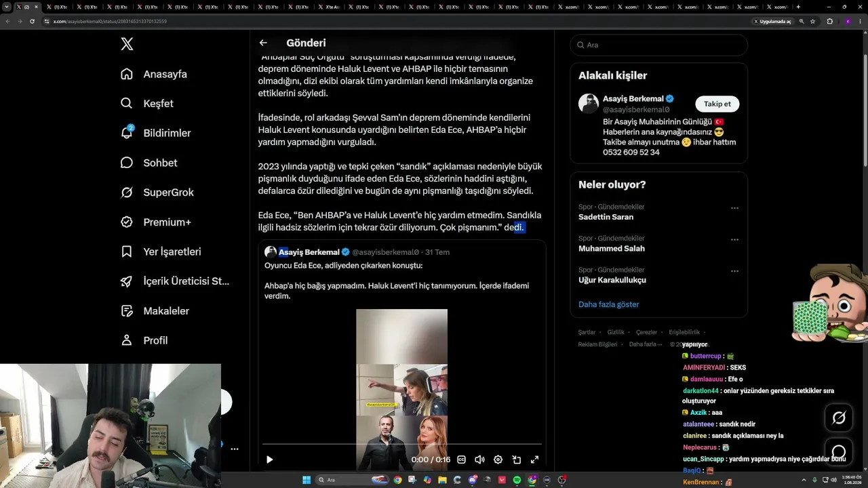Open the Sadettin Saran trend
This screenshot has height=488, width=868.
pyautogui.click(x=606, y=217)
